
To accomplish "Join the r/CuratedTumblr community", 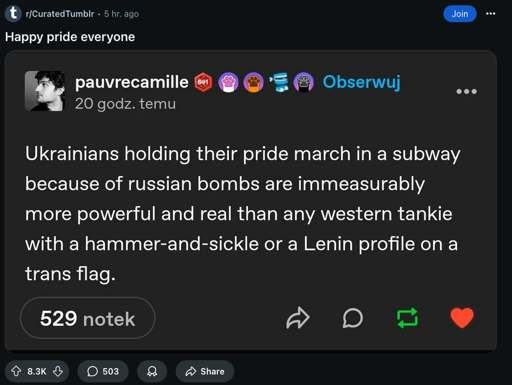I will click(460, 14).
